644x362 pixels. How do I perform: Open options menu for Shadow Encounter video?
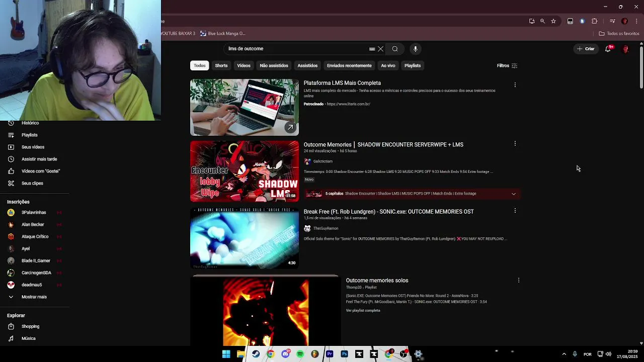[x=515, y=144]
